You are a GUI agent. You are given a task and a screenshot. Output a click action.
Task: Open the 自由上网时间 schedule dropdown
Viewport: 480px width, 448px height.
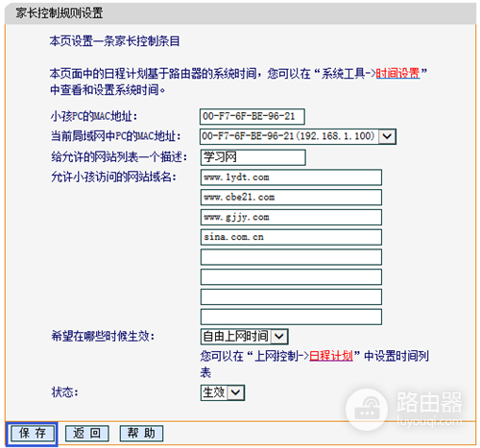(x=245, y=337)
